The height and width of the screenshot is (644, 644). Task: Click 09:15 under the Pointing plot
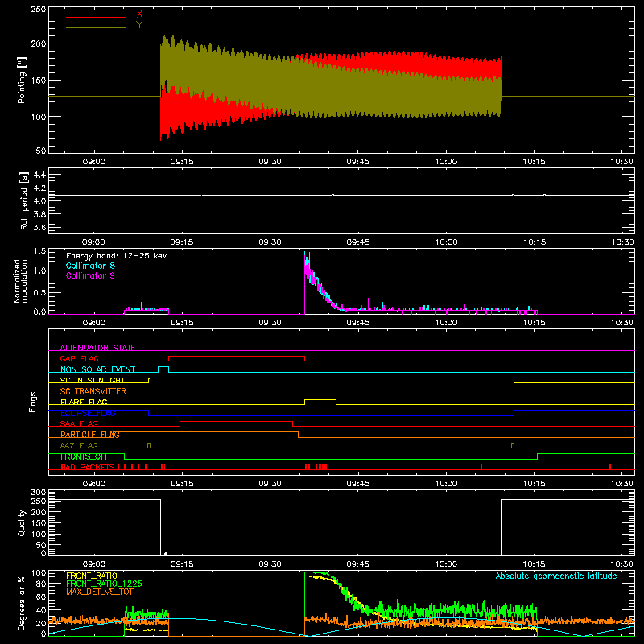tap(182, 162)
